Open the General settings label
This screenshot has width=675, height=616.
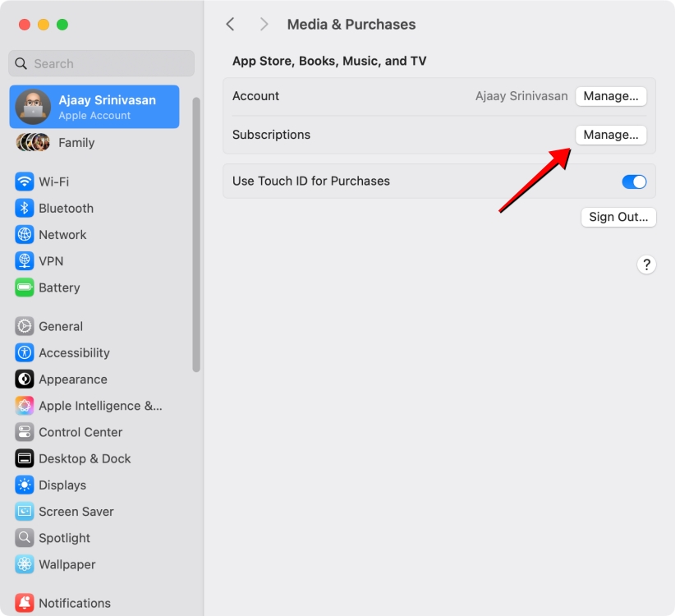(61, 326)
